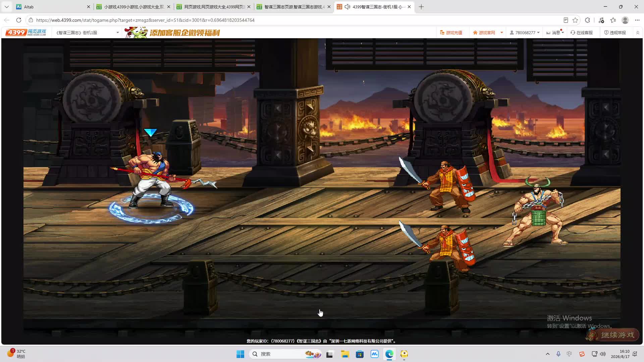
Task: Open the weather widget showing 32°C
Action: [x=16, y=354]
